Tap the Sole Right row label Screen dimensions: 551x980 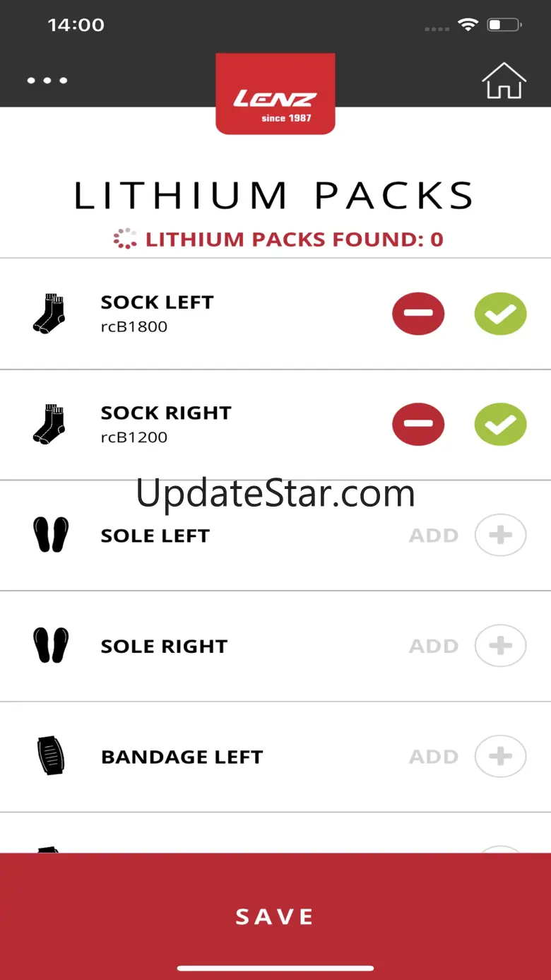(164, 647)
